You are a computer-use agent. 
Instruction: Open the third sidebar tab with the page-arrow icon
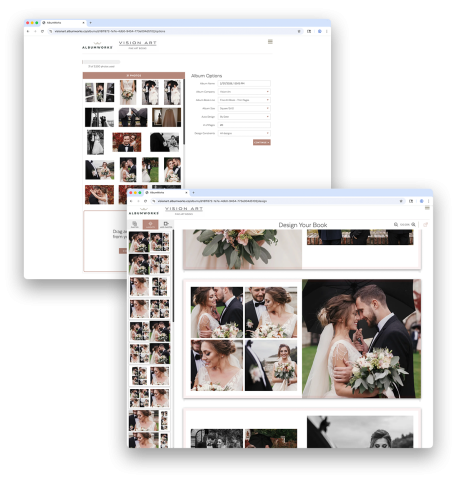[166, 225]
